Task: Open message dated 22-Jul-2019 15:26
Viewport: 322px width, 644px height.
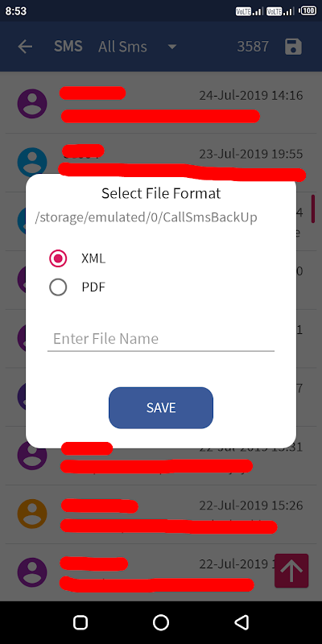Action: pyautogui.click(x=161, y=514)
